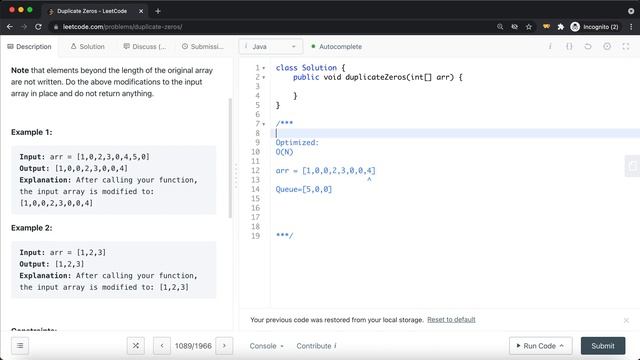
Task: Pick a random problem with shuffle icon
Action: pyautogui.click(x=136, y=346)
